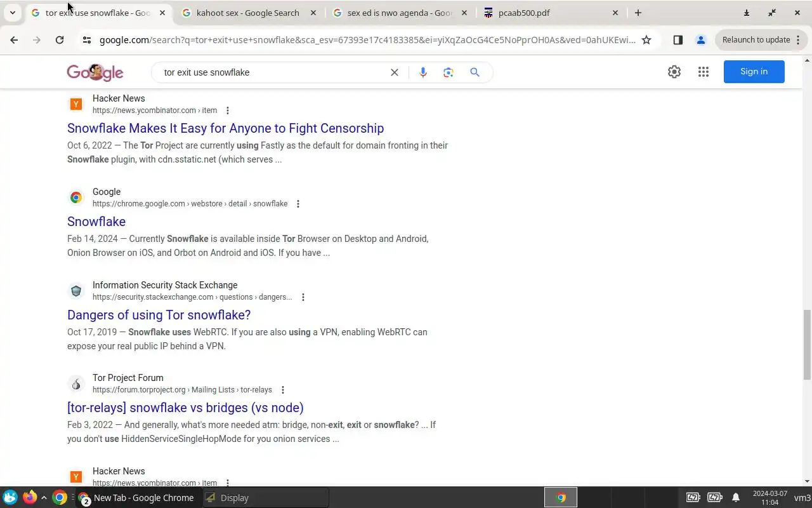Image resolution: width=812 pixels, height=508 pixels.
Task: Start a voice search with the microphone
Action: [x=423, y=72]
